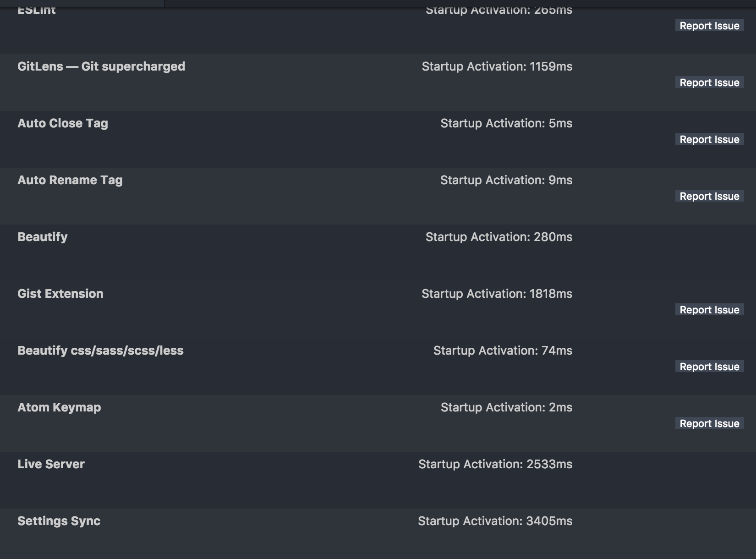The width and height of the screenshot is (756, 559).
Task: Click the Startup Activation value for Settings Sync
Action: click(x=495, y=521)
